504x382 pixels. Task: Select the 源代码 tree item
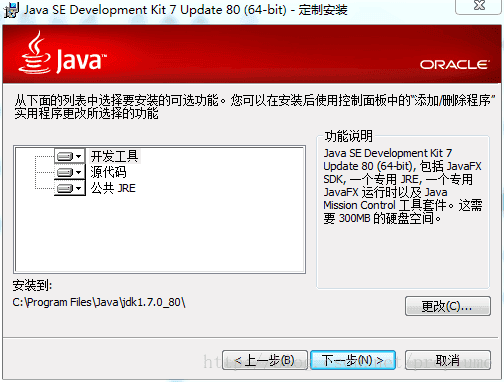click(x=108, y=172)
